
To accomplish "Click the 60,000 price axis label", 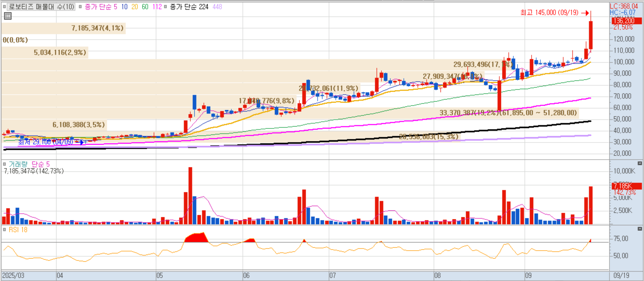I will pos(623,107).
